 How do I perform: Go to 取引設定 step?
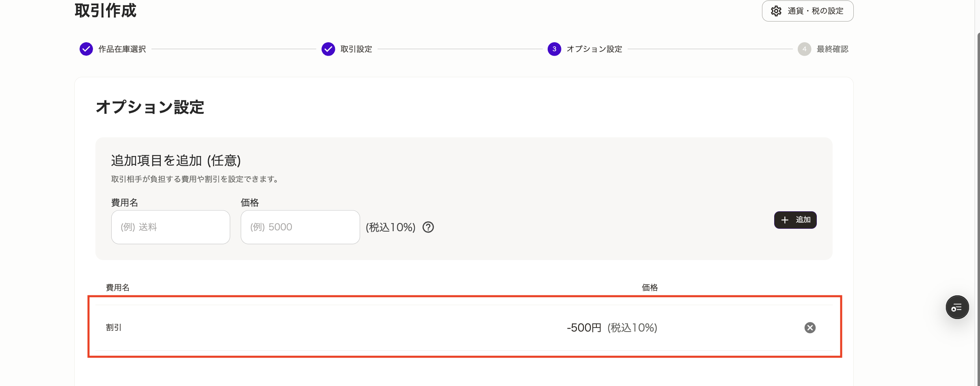point(356,49)
